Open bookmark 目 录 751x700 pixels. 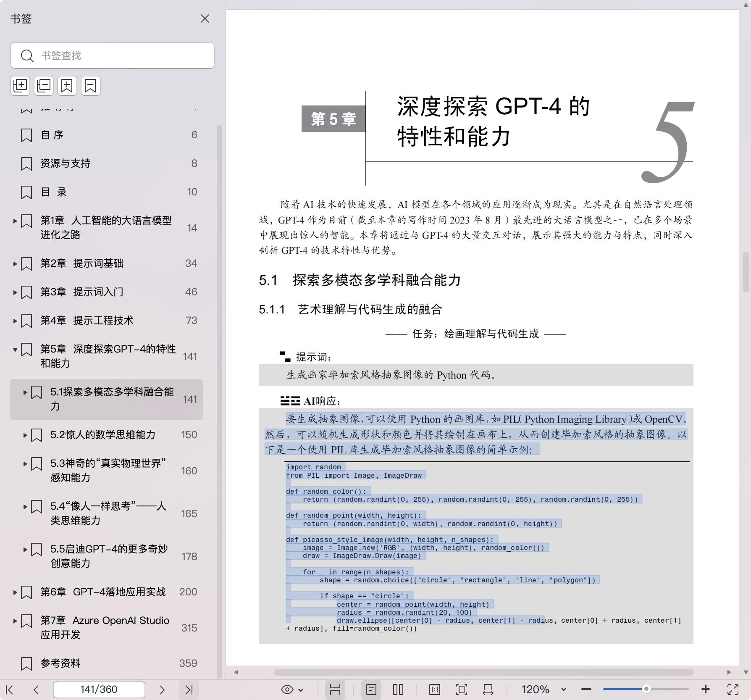click(54, 192)
